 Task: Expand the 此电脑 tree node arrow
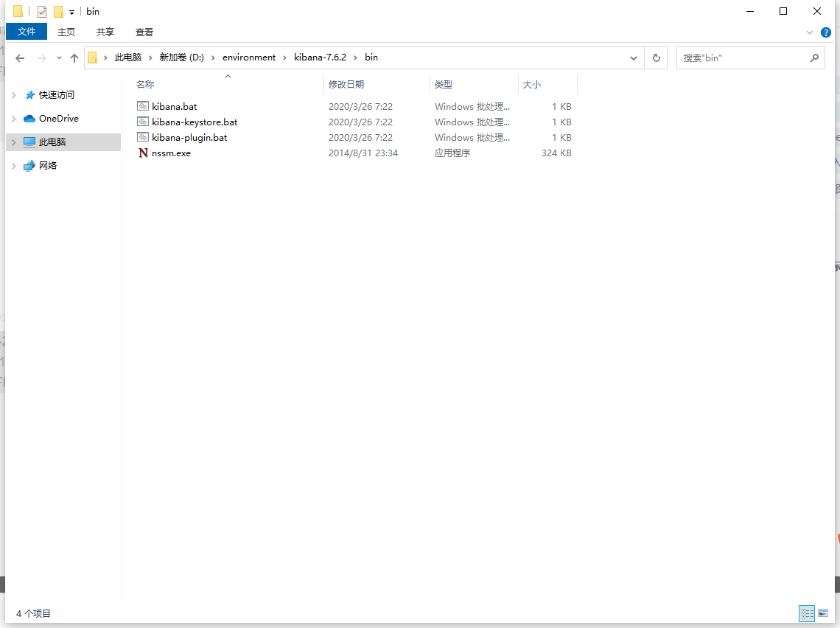click(14, 142)
